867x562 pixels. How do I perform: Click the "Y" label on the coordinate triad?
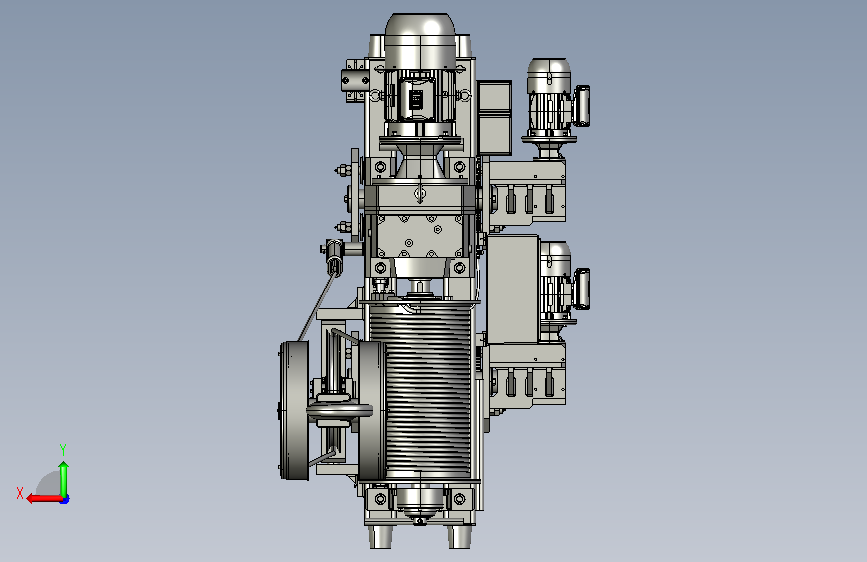(x=63, y=450)
